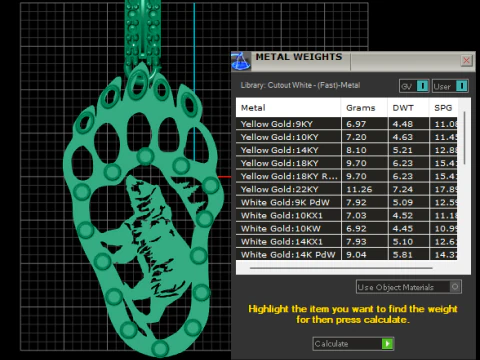Screen dimensions: 480x360
Task: Sort by the DWT column header
Action: (x=408, y=108)
